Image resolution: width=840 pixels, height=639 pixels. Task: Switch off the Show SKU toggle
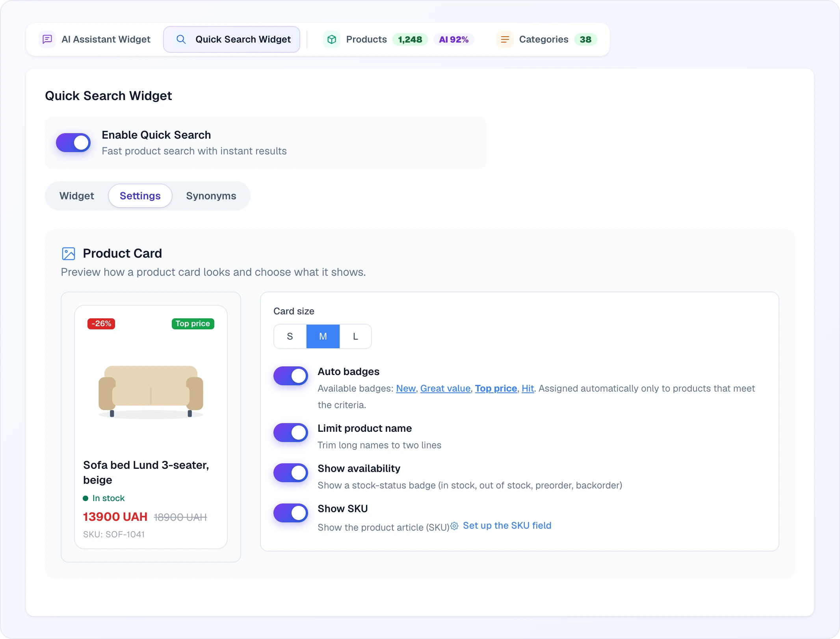pos(291,513)
